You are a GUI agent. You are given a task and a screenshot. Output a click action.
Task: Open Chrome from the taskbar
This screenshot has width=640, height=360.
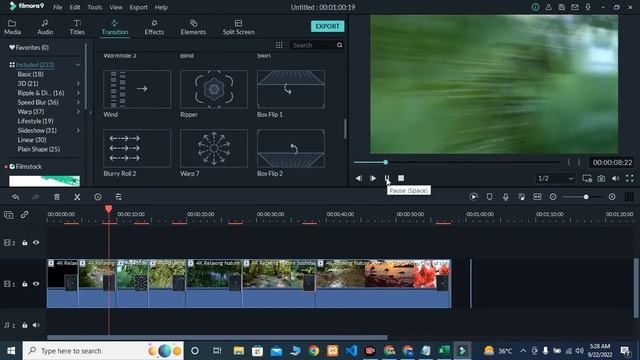click(x=314, y=351)
